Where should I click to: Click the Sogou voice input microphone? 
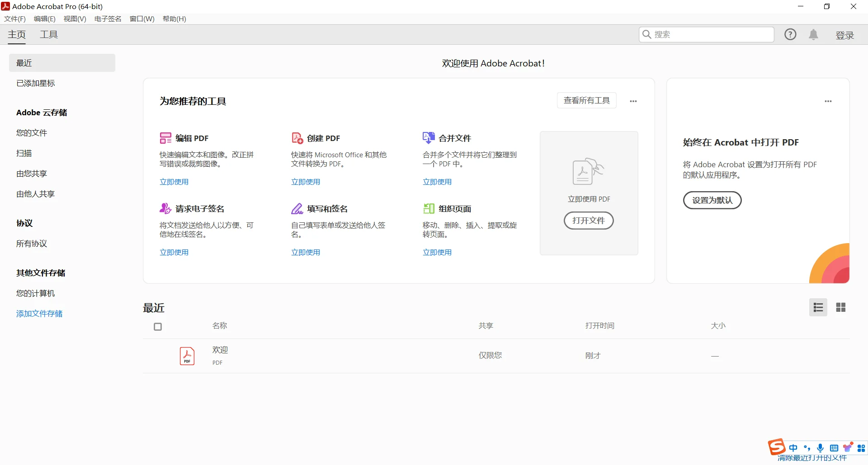click(821, 448)
